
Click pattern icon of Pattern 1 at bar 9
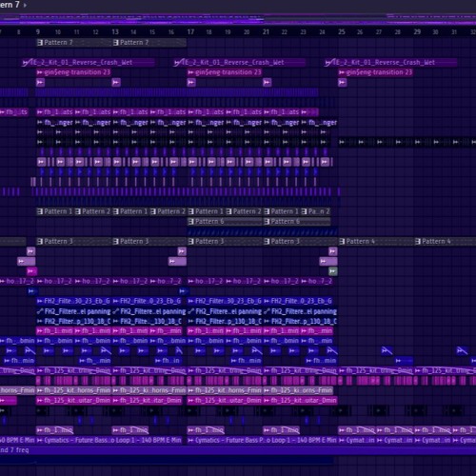(40, 211)
